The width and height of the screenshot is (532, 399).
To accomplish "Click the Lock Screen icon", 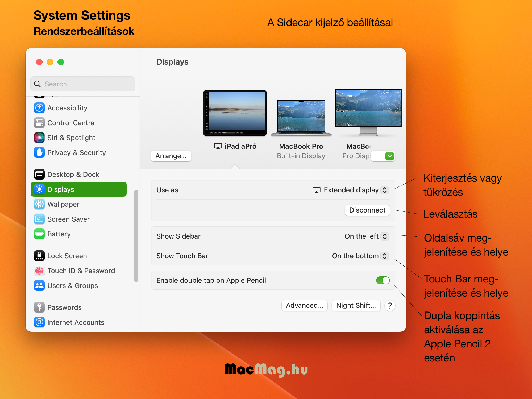I will point(39,256).
